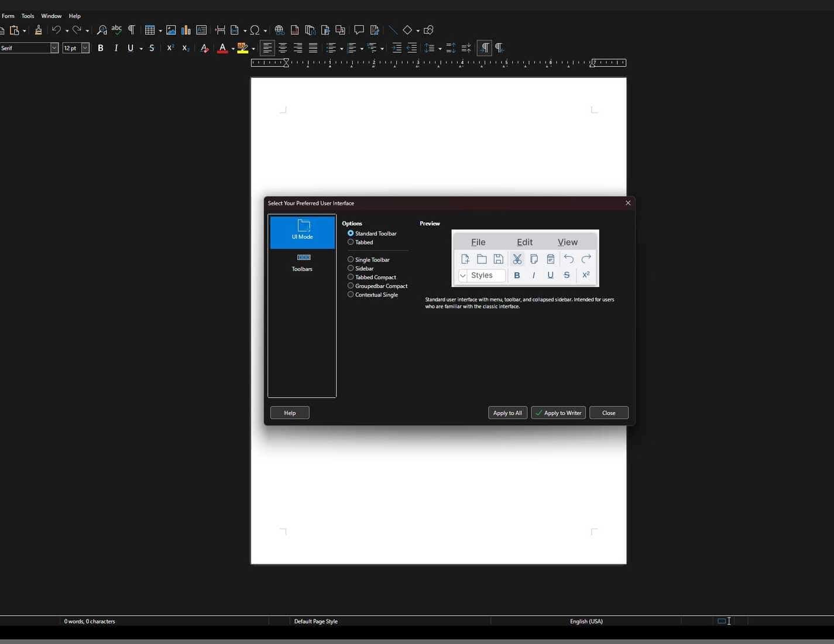
Task: Toggle left-to-right paragraph direction button
Action: (x=485, y=48)
